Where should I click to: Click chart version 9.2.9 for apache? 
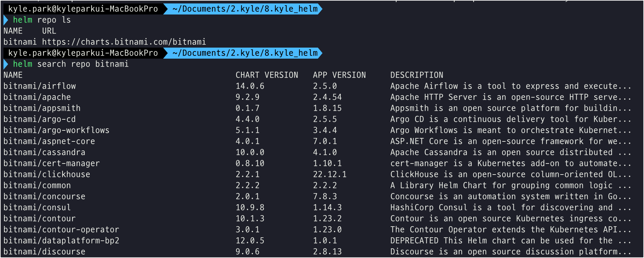(x=248, y=97)
